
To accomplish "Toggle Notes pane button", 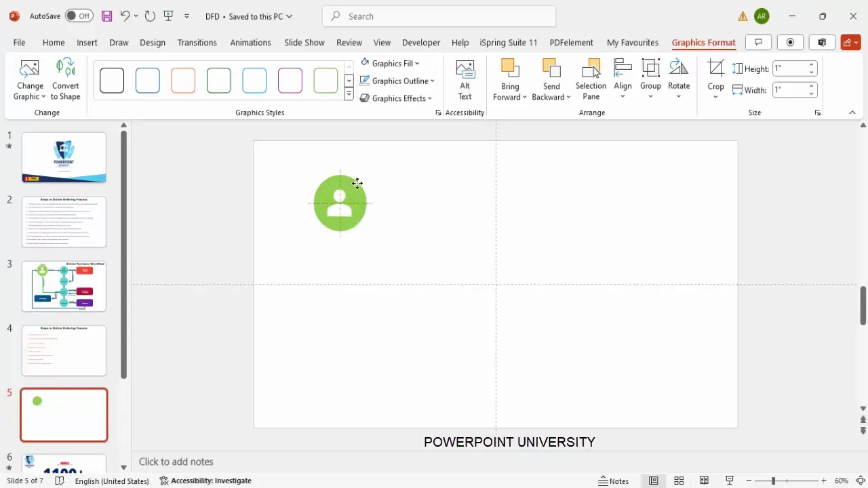I will 613,481.
